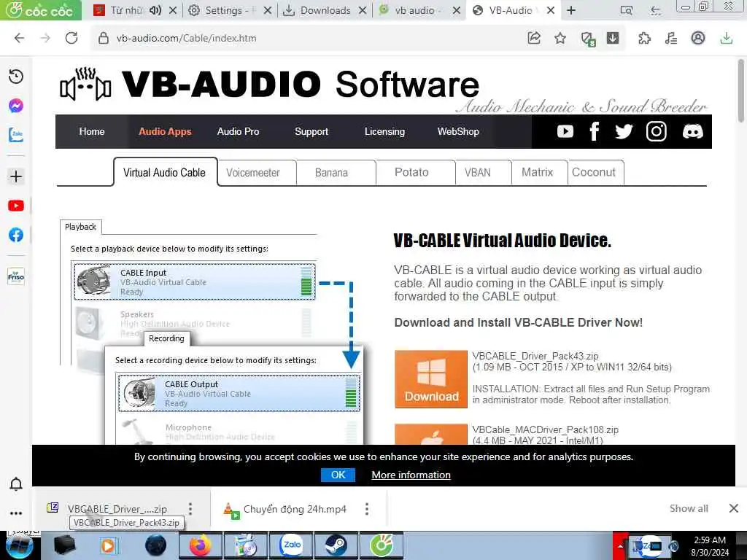The width and height of the screenshot is (747, 560).
Task: Open the Audio Apps menu
Action: (x=165, y=131)
